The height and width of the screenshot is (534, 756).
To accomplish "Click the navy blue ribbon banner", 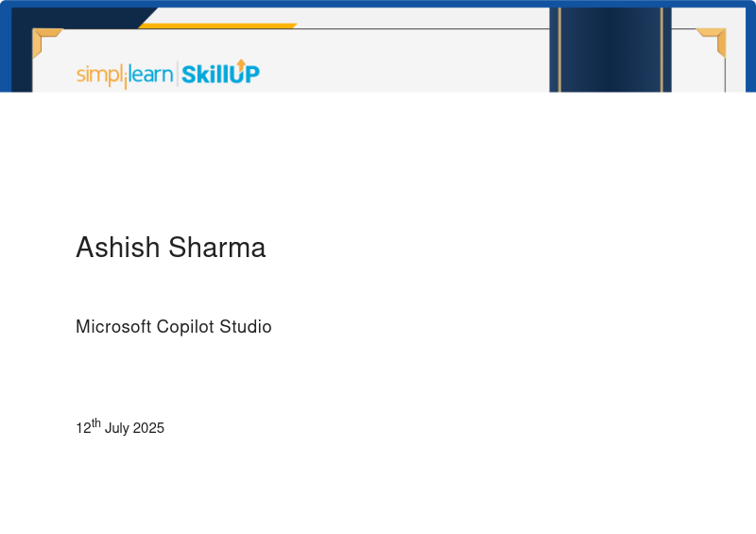I will (x=610, y=50).
